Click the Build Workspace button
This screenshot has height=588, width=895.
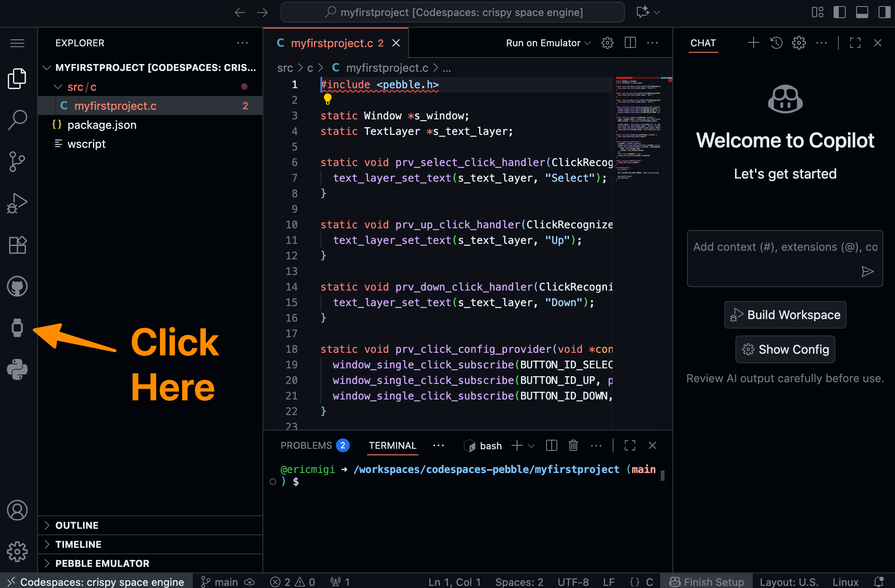click(785, 315)
